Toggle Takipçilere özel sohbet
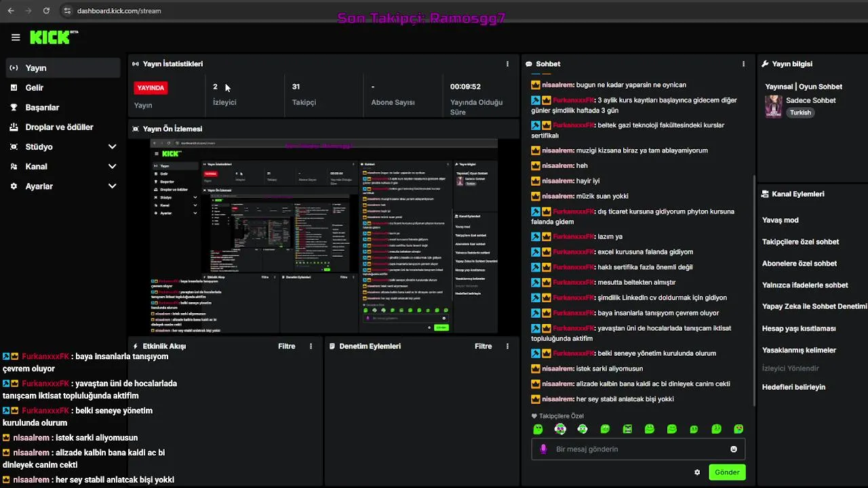Screen dimensions: 868x488 point(801,241)
